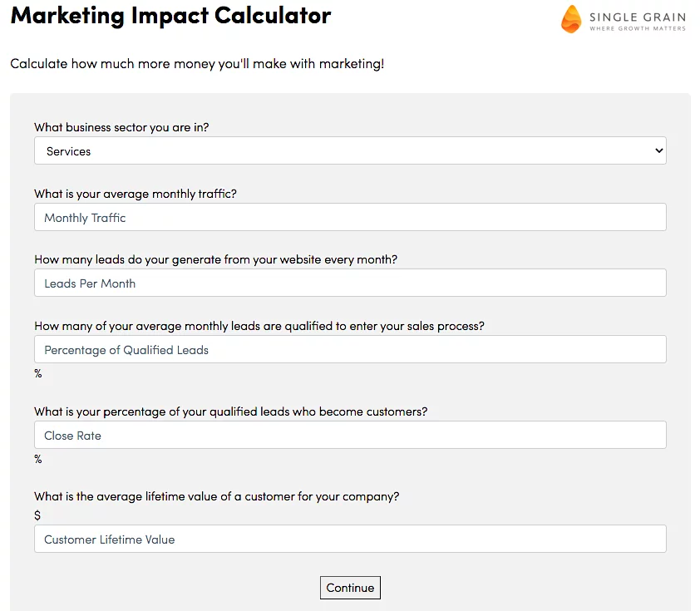Click the 'How many leads do your generate' label
The height and width of the screenshot is (611, 700).
[x=215, y=259]
